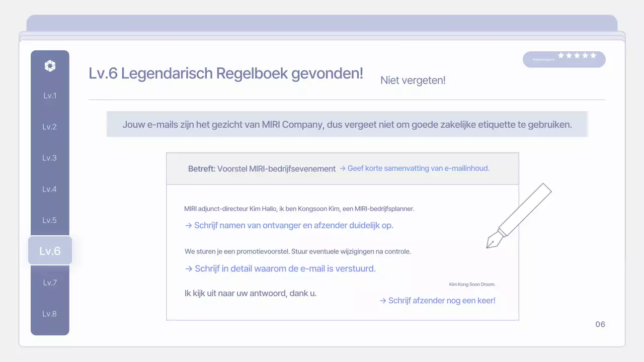Click the first star in the rating badge
This screenshot has width=644, height=362.
click(x=560, y=56)
